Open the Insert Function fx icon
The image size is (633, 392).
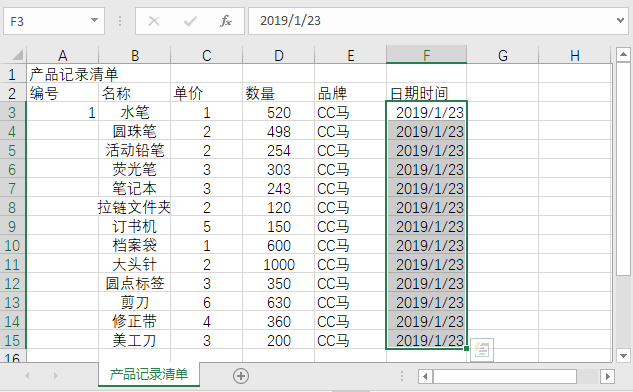click(x=226, y=21)
